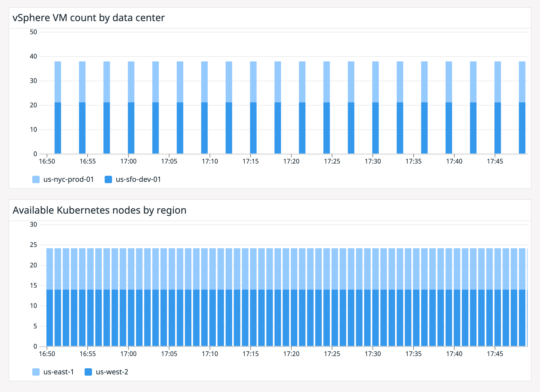Open the vSphere VM count panel title menu

[x=89, y=17]
